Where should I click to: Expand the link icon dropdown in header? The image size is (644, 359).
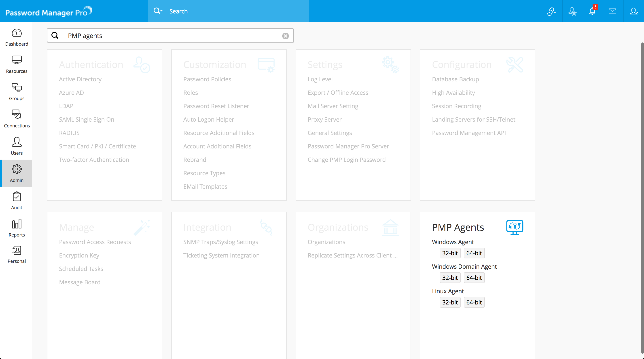point(551,11)
